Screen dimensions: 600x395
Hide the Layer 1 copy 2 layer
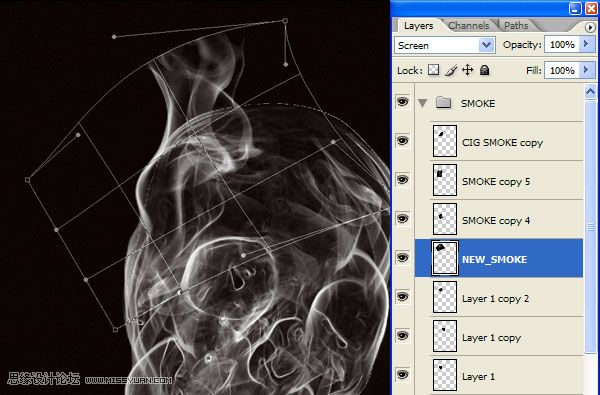pos(402,297)
